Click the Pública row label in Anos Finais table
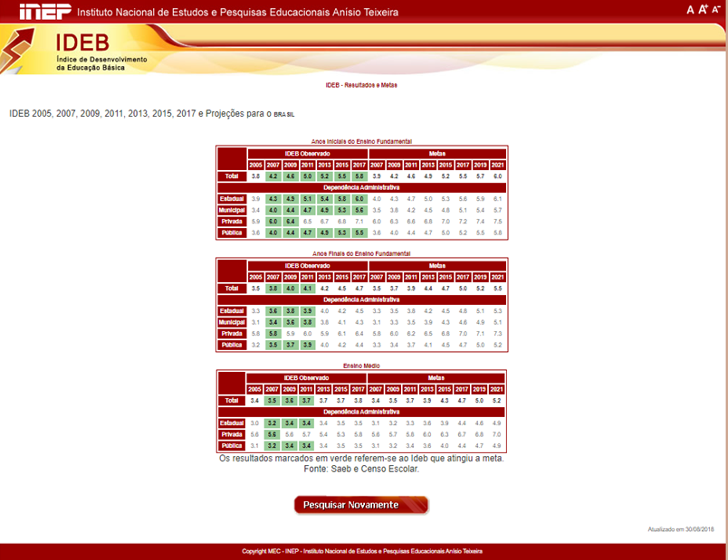Screen dimensions: 728x560 coord(232,346)
